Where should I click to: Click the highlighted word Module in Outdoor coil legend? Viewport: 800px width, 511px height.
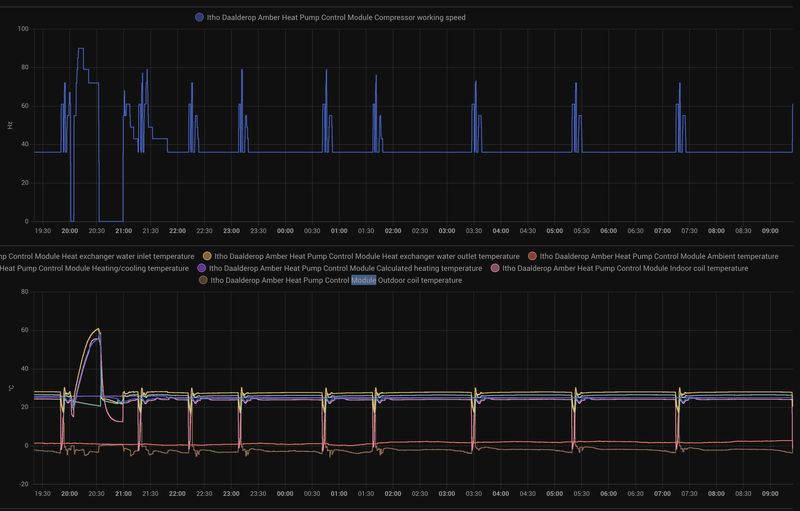pos(364,280)
